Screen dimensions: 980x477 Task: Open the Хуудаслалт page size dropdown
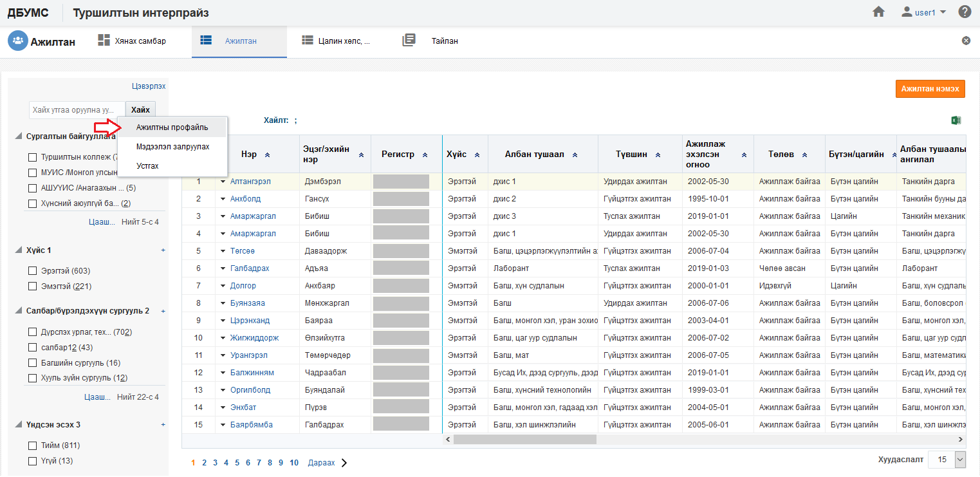point(961,460)
